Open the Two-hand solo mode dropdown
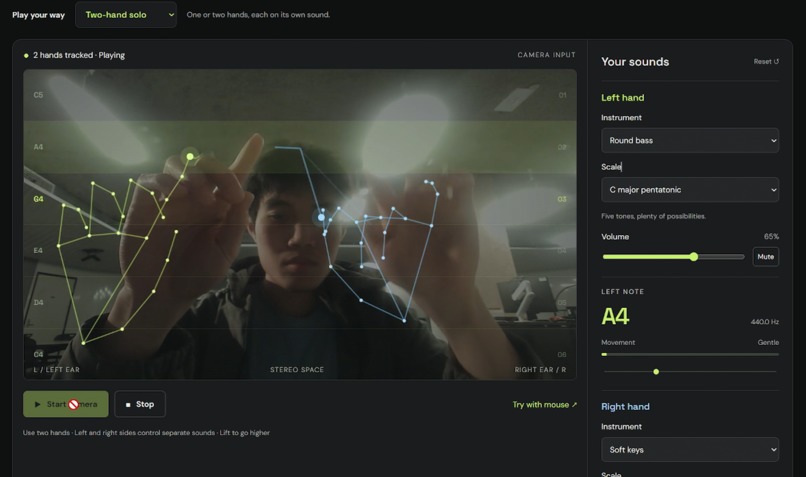The height and width of the screenshot is (477, 806). coord(126,15)
